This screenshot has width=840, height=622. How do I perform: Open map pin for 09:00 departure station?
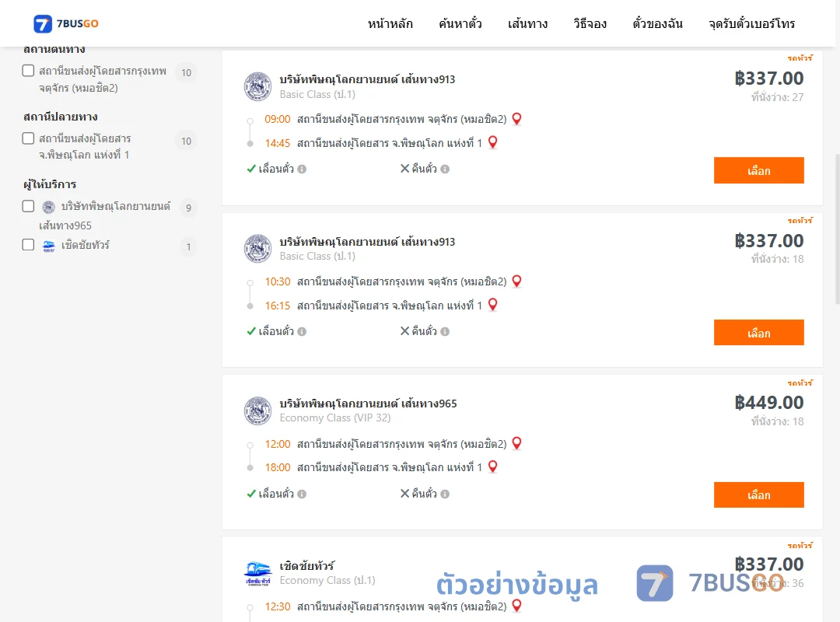pos(517,119)
